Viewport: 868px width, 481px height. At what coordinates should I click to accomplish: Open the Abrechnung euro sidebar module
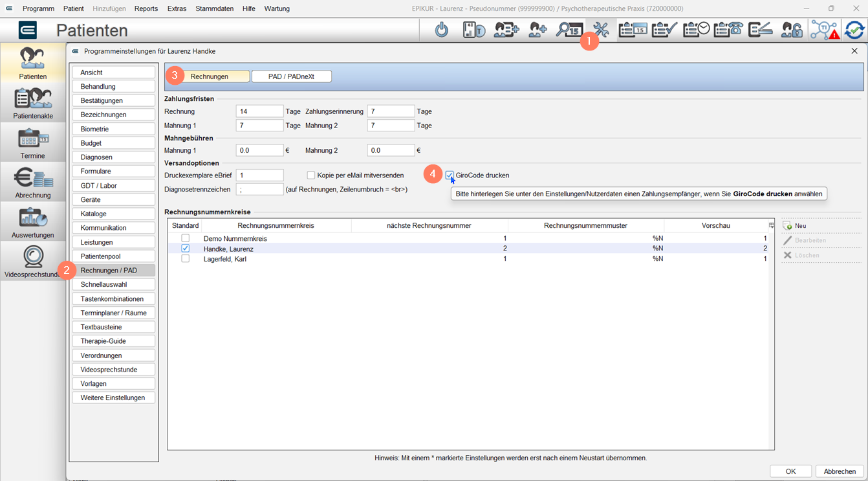point(33,183)
